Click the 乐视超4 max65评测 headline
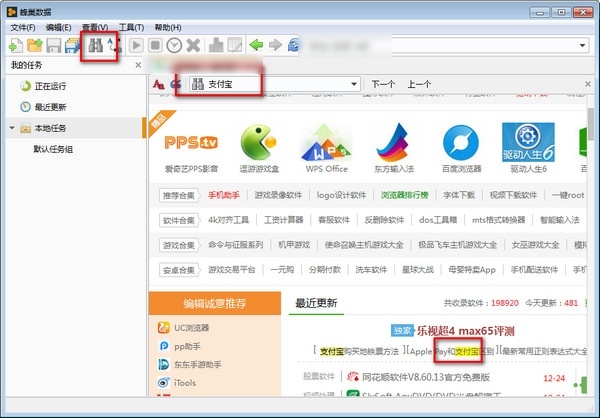The image size is (600, 418). pos(465,331)
